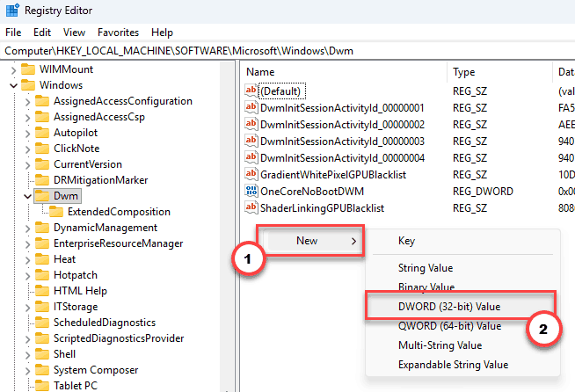Select the GradientWhitePixelGPUBlacklist value name
The width and height of the screenshot is (575, 392).
click(x=333, y=175)
